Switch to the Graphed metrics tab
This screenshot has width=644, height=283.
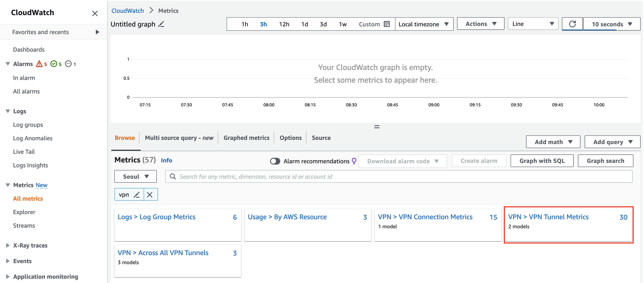(246, 138)
